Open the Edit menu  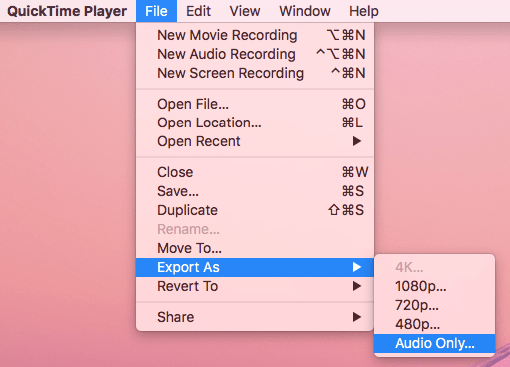click(198, 11)
